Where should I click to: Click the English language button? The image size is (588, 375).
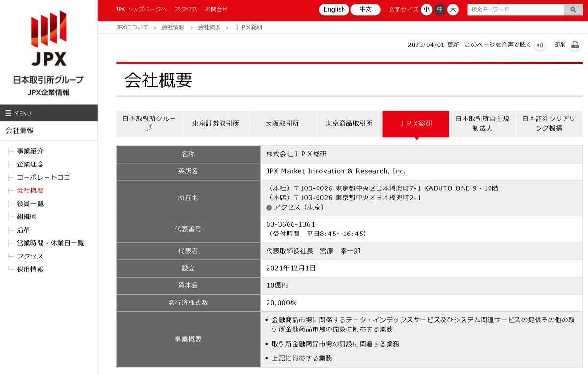tap(334, 9)
